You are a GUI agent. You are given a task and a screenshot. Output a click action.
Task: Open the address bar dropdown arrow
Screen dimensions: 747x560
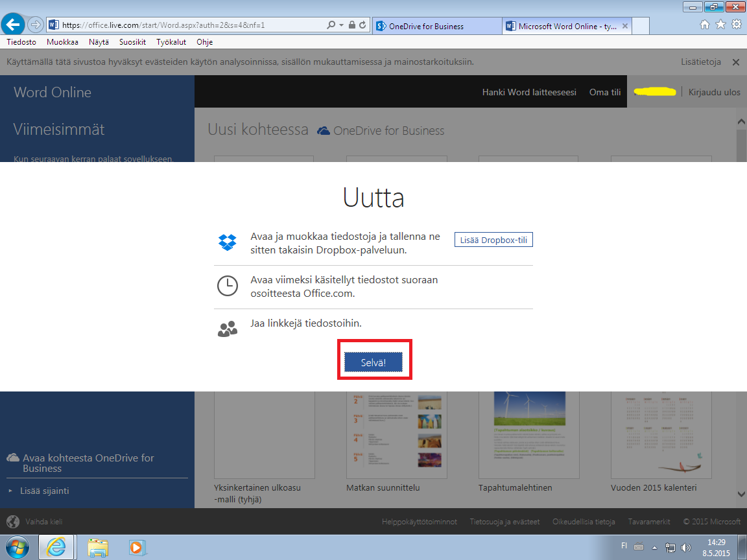pos(341,25)
